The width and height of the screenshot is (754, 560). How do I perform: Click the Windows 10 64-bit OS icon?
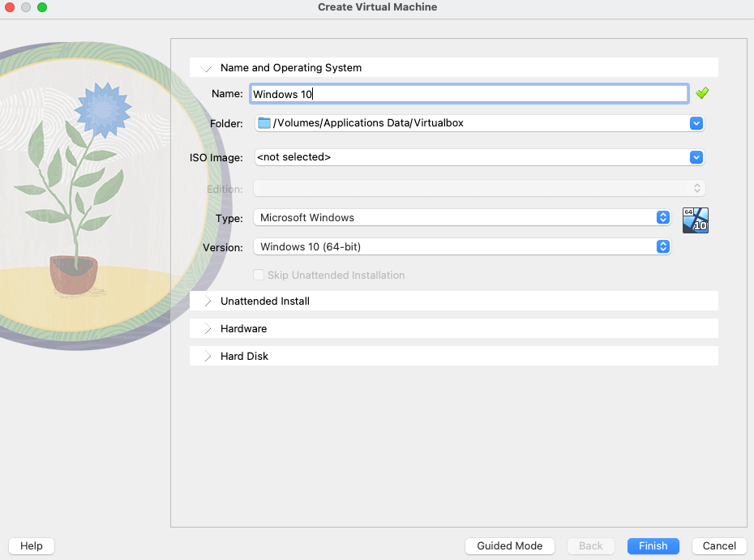[695, 220]
